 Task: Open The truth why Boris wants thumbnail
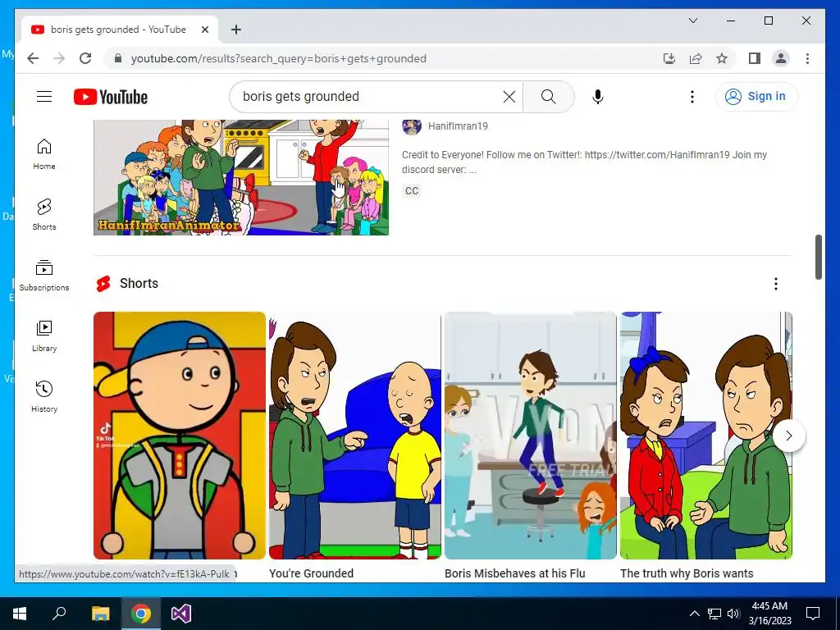(706, 436)
